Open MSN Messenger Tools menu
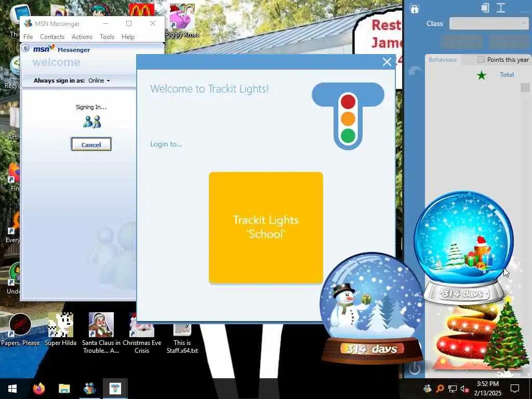This screenshot has width=532, height=399. (107, 37)
